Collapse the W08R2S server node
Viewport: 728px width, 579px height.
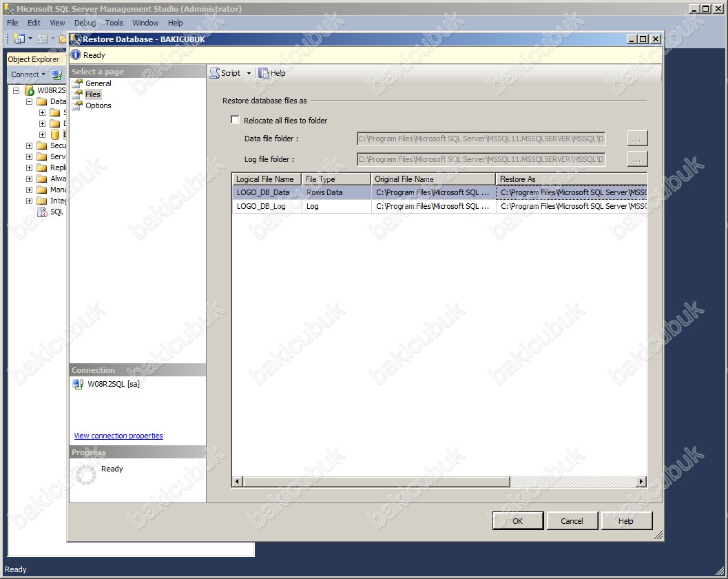(17, 90)
